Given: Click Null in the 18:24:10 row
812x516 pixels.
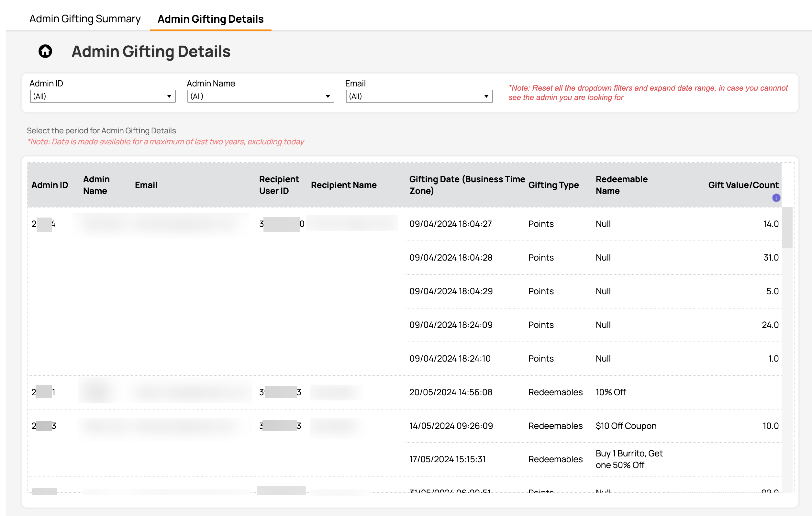Looking at the screenshot, I should coord(603,358).
